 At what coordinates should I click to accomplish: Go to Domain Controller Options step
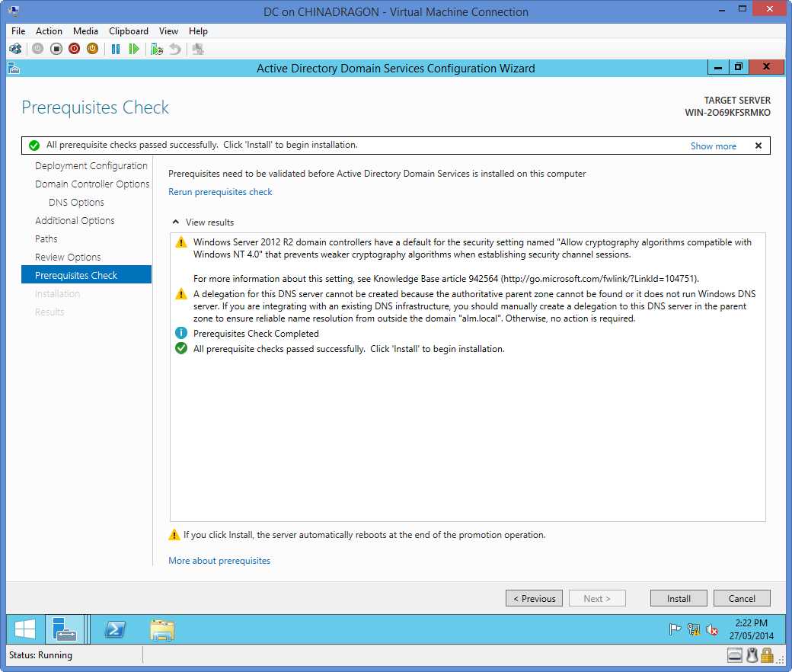[92, 184]
